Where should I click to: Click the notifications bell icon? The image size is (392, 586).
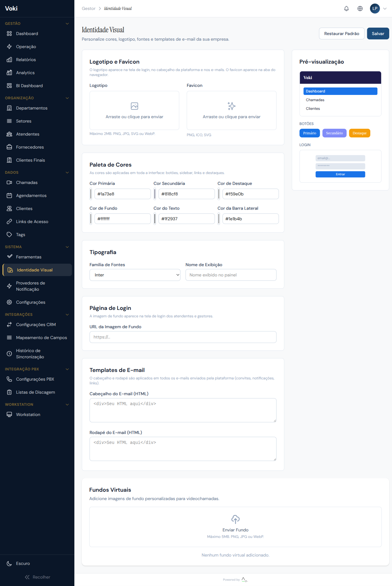point(346,9)
